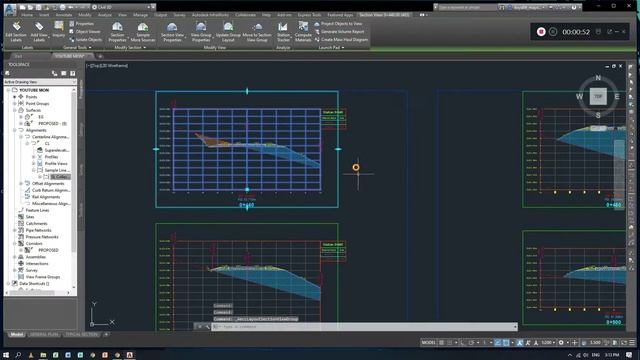Open Section View Properties
Viewport: 640px width, 360px height.
click(172, 32)
